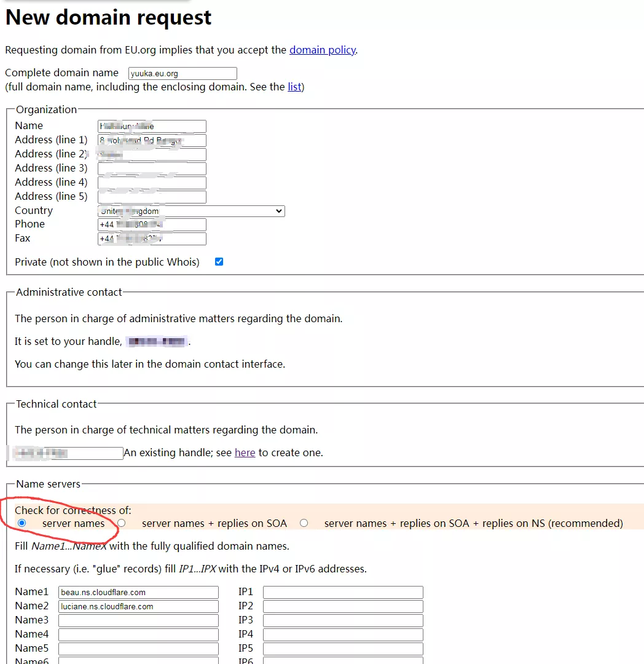Click the 'New domain request' heading
The image size is (644, 664).
(108, 17)
